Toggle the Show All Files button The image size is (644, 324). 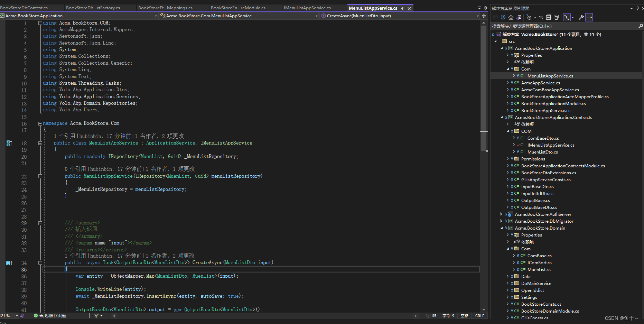[x=556, y=17]
